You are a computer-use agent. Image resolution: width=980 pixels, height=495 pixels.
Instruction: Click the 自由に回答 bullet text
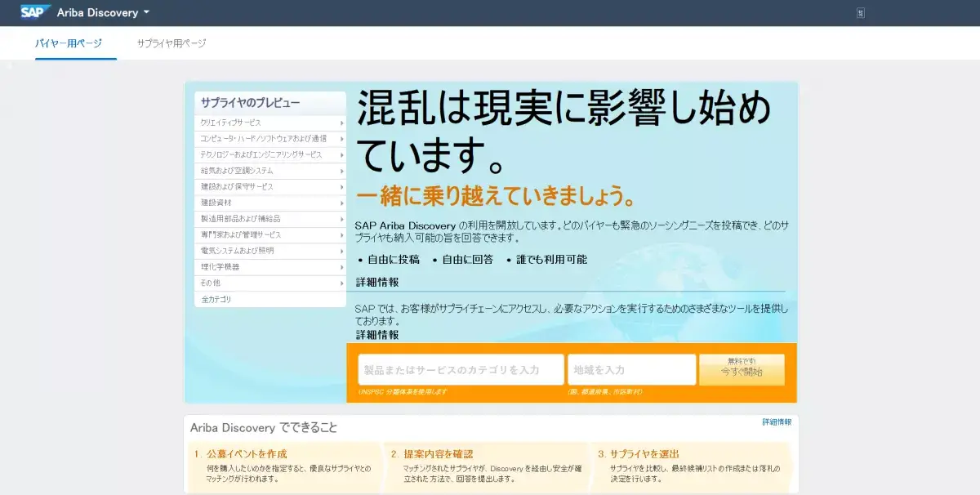468,260
